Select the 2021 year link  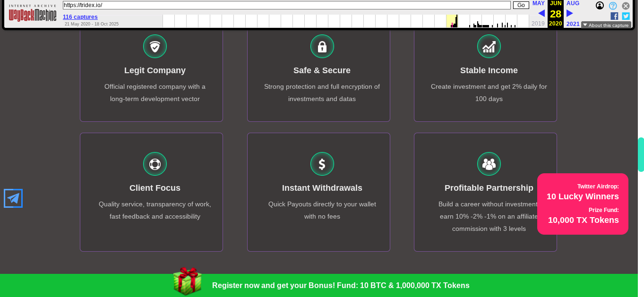click(x=573, y=24)
